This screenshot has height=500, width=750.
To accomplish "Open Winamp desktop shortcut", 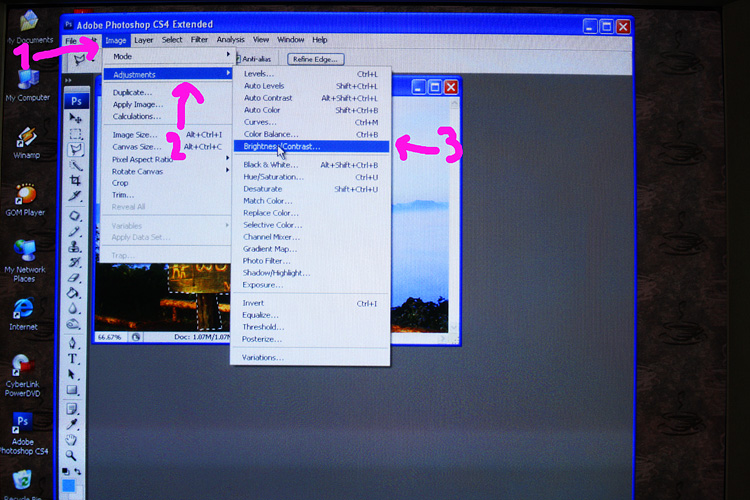I will point(26,143).
